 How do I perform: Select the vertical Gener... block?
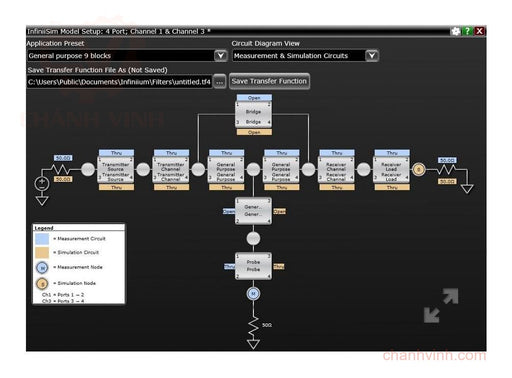tap(253, 211)
